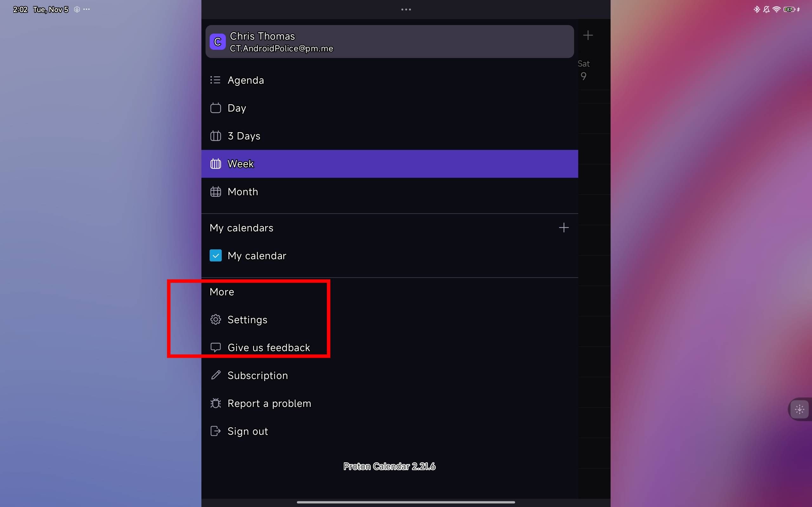This screenshot has height=507, width=812.
Task: Click the Settings gear icon
Action: (x=215, y=319)
